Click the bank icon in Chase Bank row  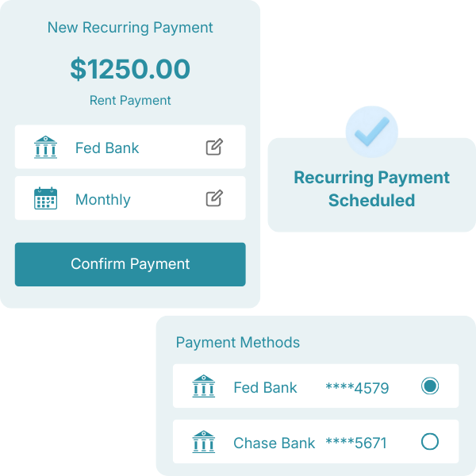click(204, 442)
